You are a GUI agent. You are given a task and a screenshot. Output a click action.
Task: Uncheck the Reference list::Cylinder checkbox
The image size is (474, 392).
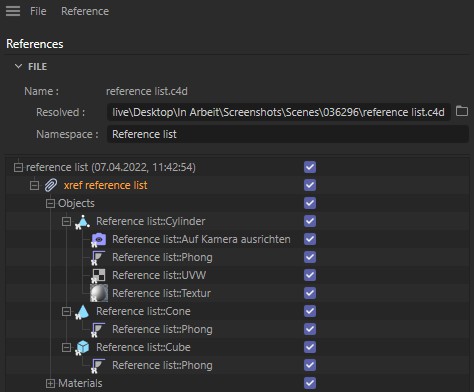tap(310, 221)
